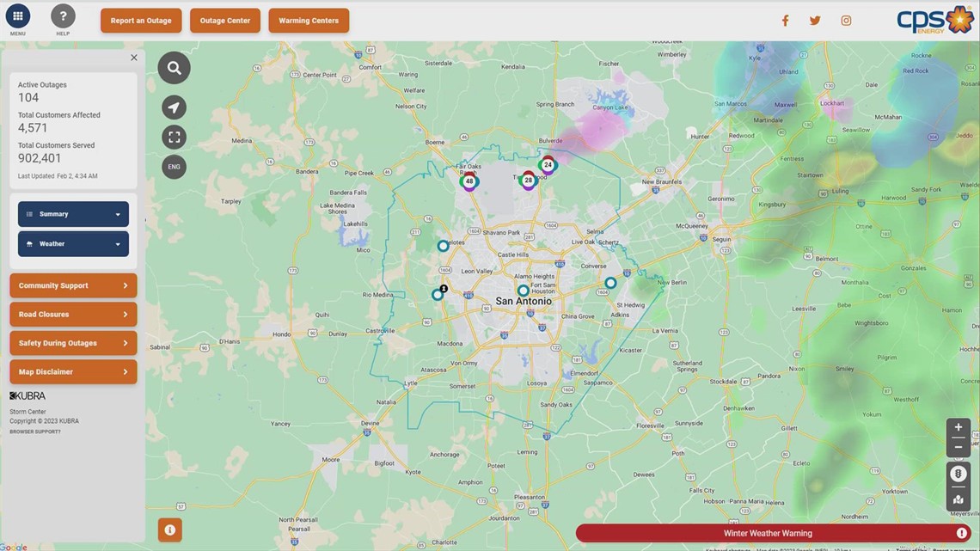
Task: Expand Map Disclaimer section
Action: click(73, 371)
